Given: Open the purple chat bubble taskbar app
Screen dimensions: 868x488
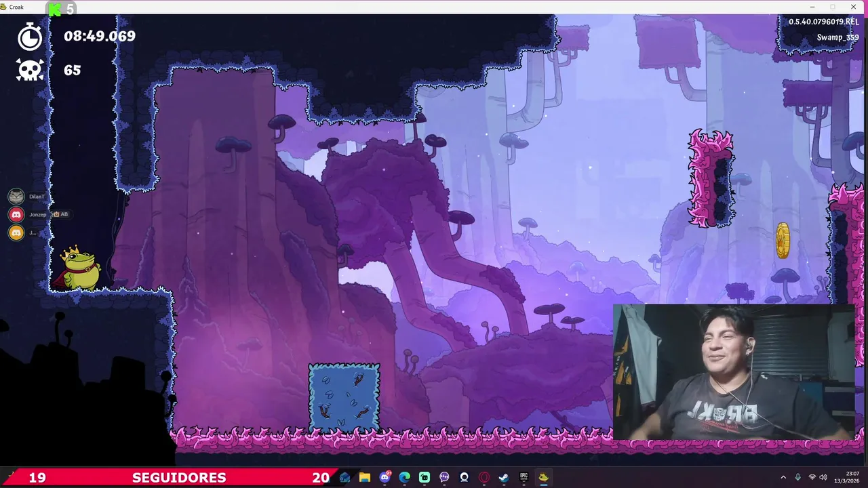Looking at the screenshot, I should coord(444,477).
